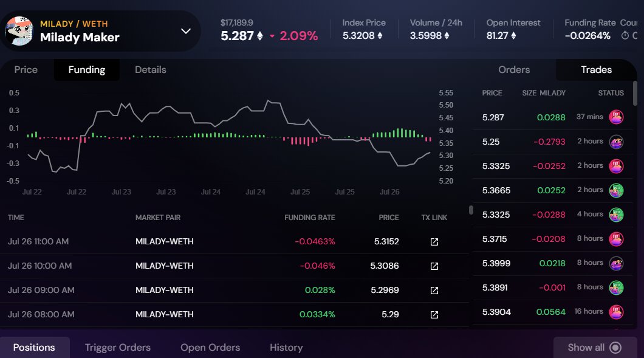Click the ETH symbol beside Index Price 5.3208
644x358 pixels.
pyautogui.click(x=380, y=36)
